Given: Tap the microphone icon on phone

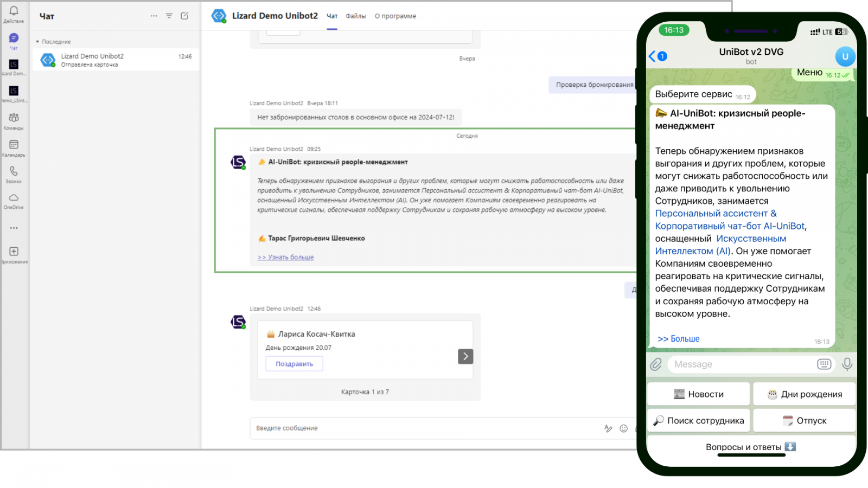Looking at the screenshot, I should (847, 364).
